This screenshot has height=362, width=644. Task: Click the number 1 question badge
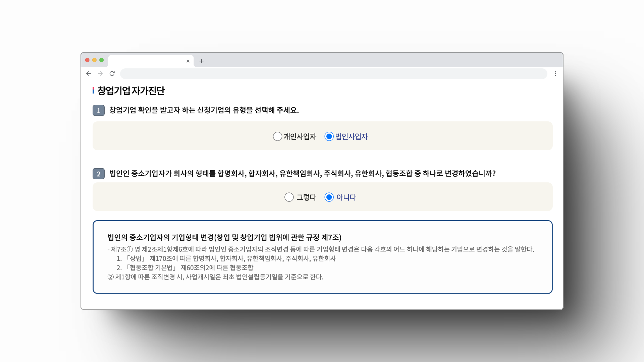tap(99, 110)
